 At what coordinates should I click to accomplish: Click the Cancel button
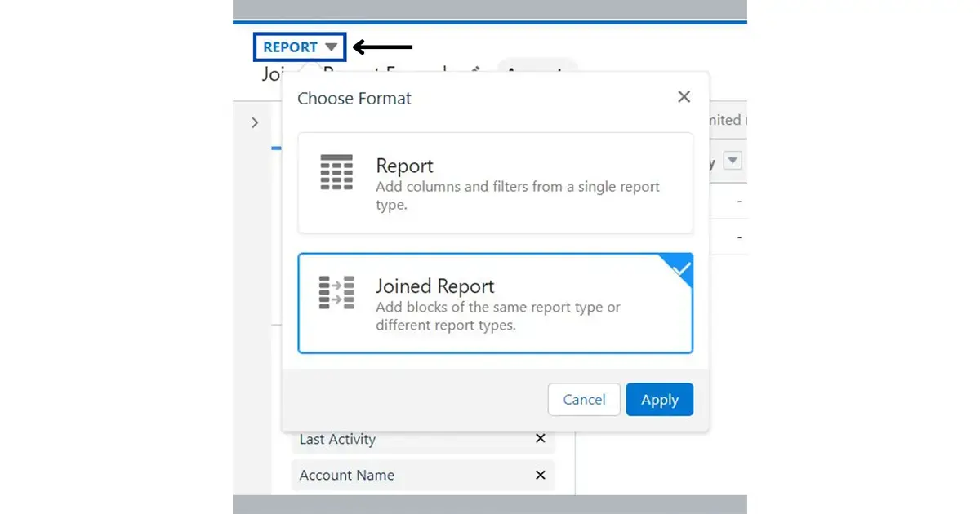click(584, 399)
